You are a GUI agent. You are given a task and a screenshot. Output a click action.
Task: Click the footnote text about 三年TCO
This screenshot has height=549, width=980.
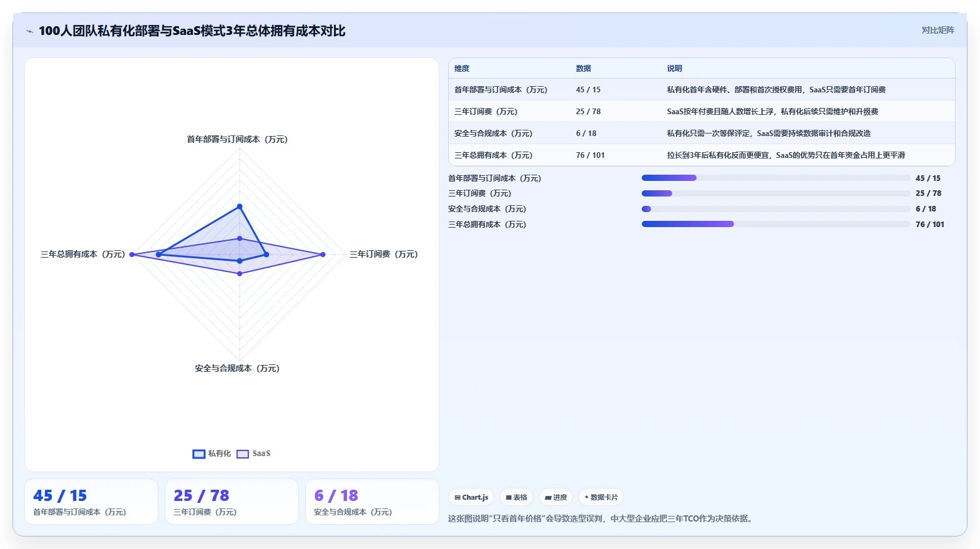(x=602, y=518)
